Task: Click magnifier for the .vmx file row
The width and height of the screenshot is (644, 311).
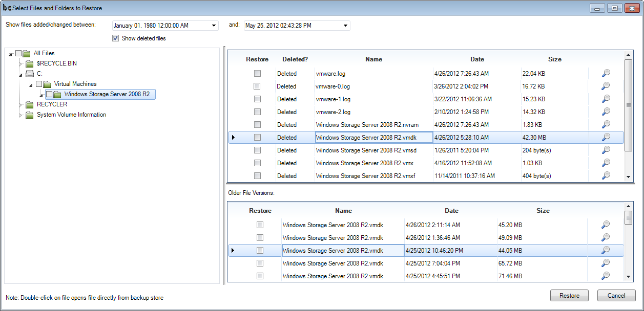Action: (606, 163)
